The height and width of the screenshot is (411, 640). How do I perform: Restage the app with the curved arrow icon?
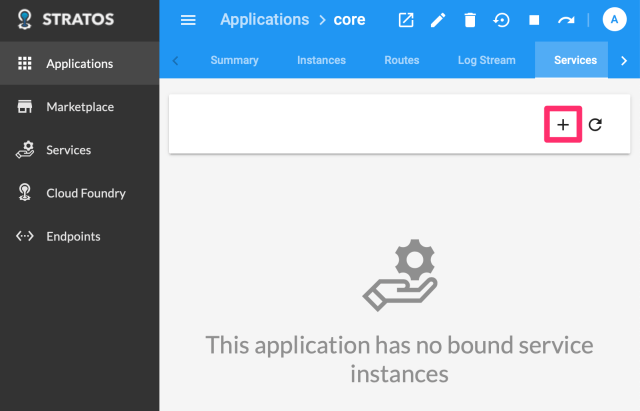566,20
